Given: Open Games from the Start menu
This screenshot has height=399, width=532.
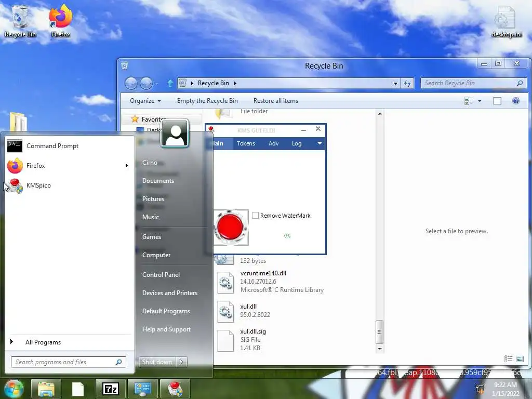Looking at the screenshot, I should [x=152, y=237].
